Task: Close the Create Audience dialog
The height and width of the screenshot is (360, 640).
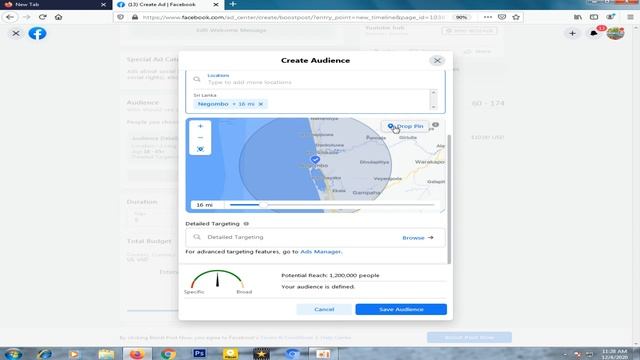Action: click(x=437, y=61)
